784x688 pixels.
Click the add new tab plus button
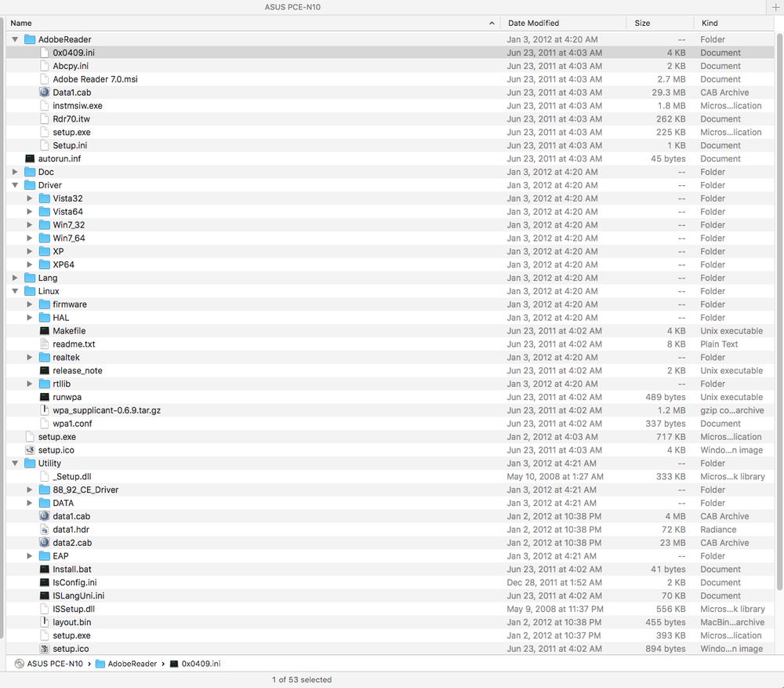775,7
